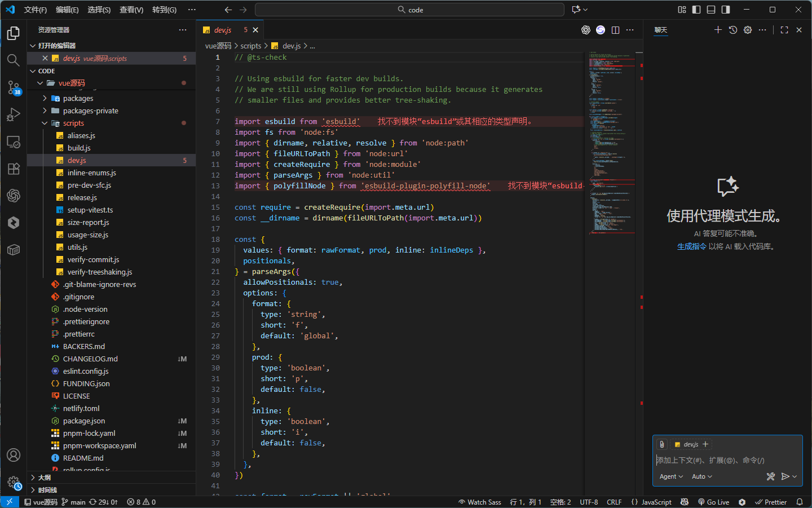The width and height of the screenshot is (812, 508).
Task: Click the main branch in status bar
Action: [74, 502]
